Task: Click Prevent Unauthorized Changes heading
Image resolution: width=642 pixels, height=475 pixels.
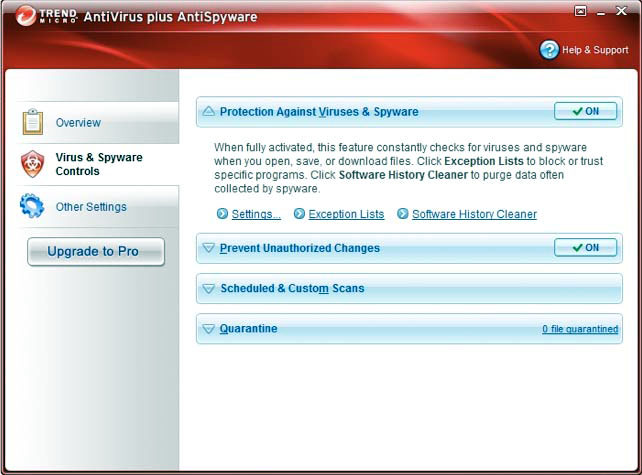Action: pos(300,248)
